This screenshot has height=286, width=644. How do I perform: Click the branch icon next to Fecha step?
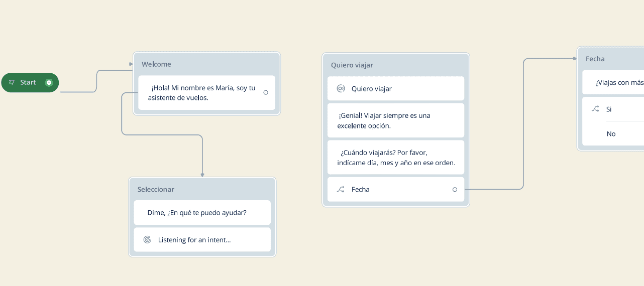point(341,190)
